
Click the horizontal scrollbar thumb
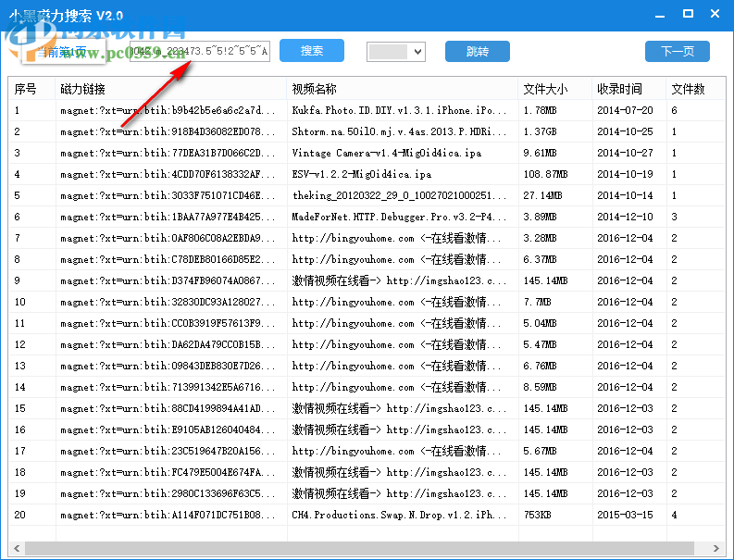[x=359, y=548]
